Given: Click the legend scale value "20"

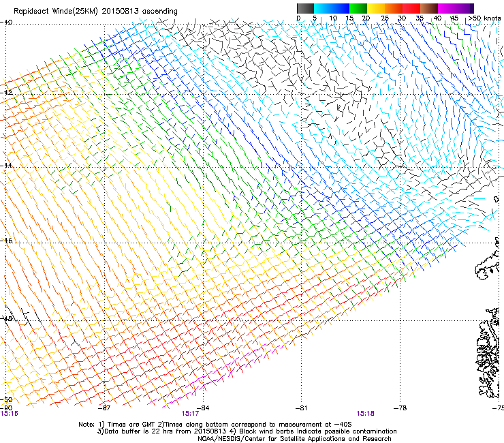Looking at the screenshot, I should click(366, 18).
